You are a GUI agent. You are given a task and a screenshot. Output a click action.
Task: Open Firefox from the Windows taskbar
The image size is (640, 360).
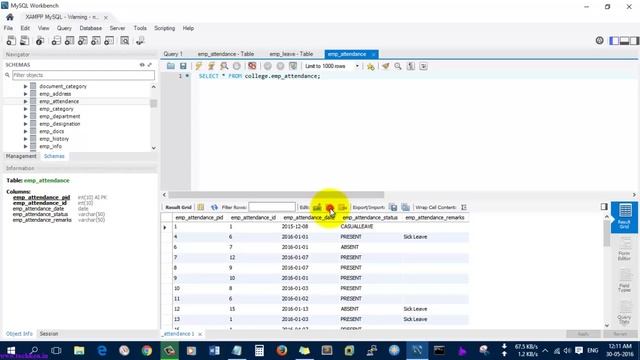[x=282, y=351]
